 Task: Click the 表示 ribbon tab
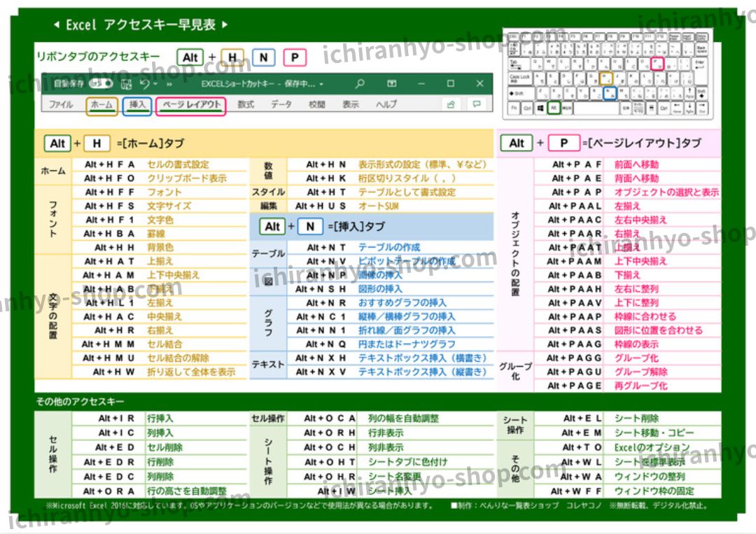point(351,105)
